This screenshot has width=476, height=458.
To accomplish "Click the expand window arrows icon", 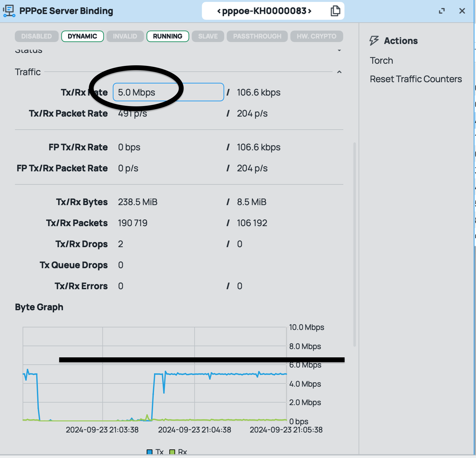I will [x=442, y=11].
